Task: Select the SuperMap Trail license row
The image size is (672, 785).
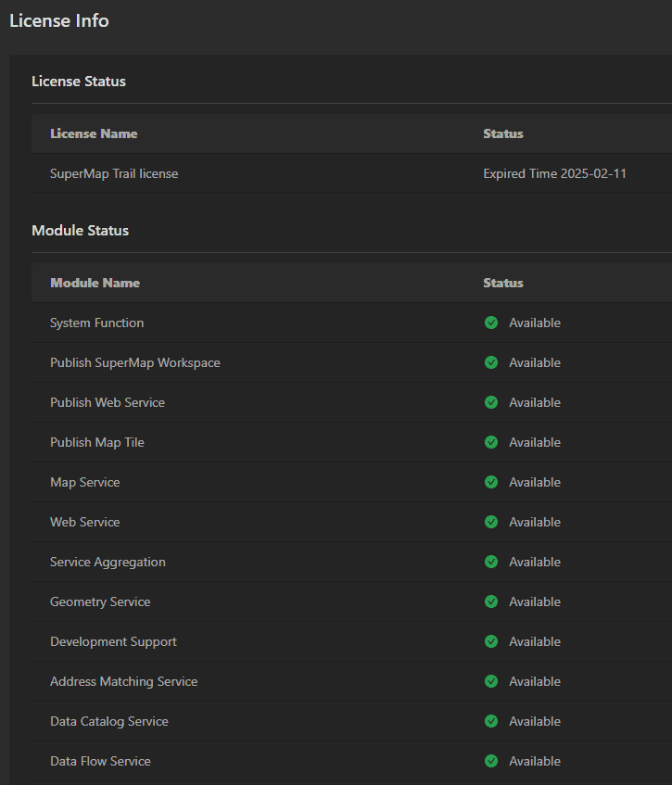Action: point(114,173)
